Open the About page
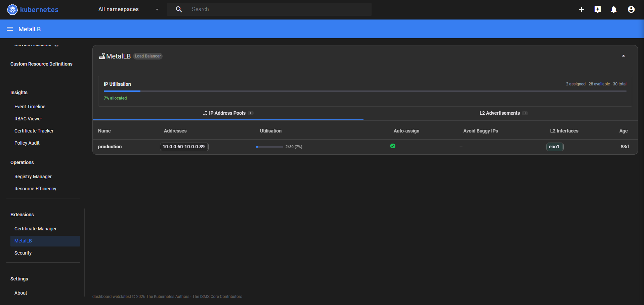The height and width of the screenshot is (305, 644). [21, 293]
